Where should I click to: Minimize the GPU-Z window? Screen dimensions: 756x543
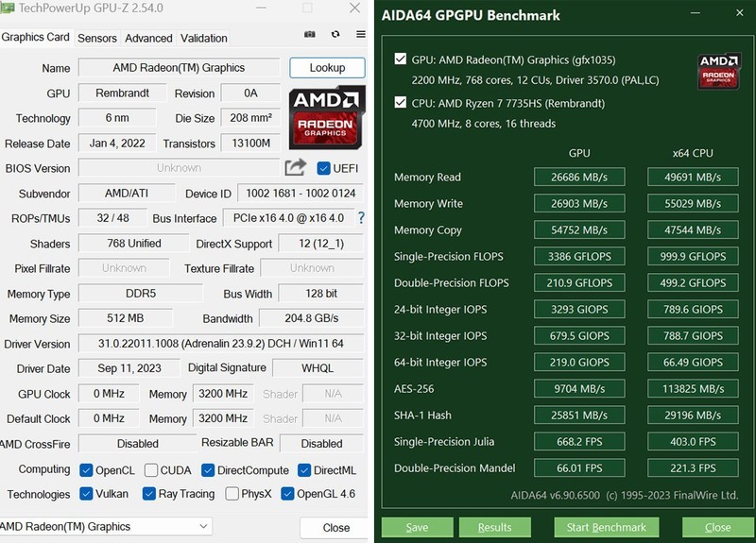261,8
